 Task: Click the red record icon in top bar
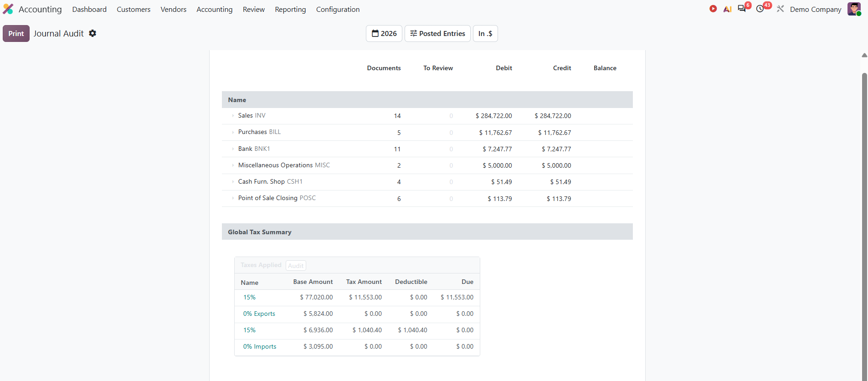click(x=713, y=9)
